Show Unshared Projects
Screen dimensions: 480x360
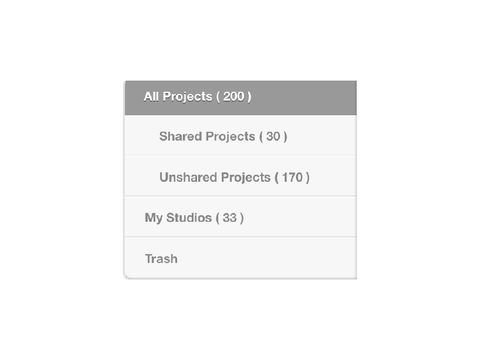pos(241,177)
